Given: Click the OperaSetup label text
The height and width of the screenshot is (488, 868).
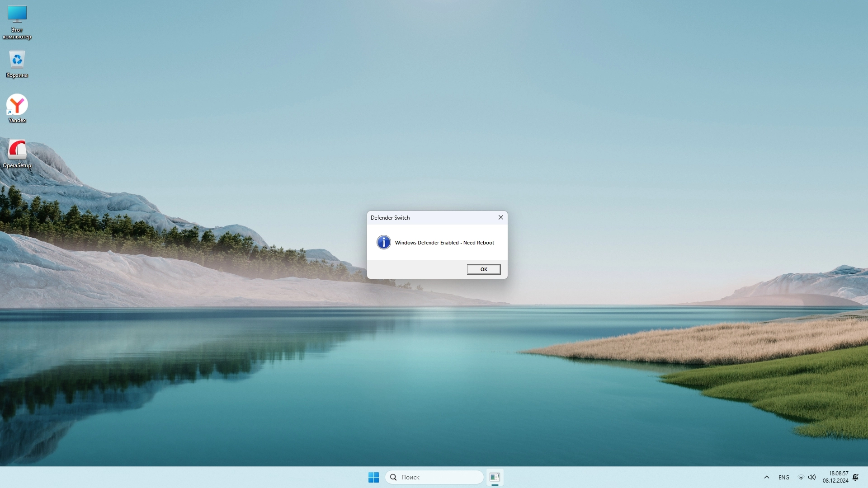Looking at the screenshot, I should [x=17, y=165].
